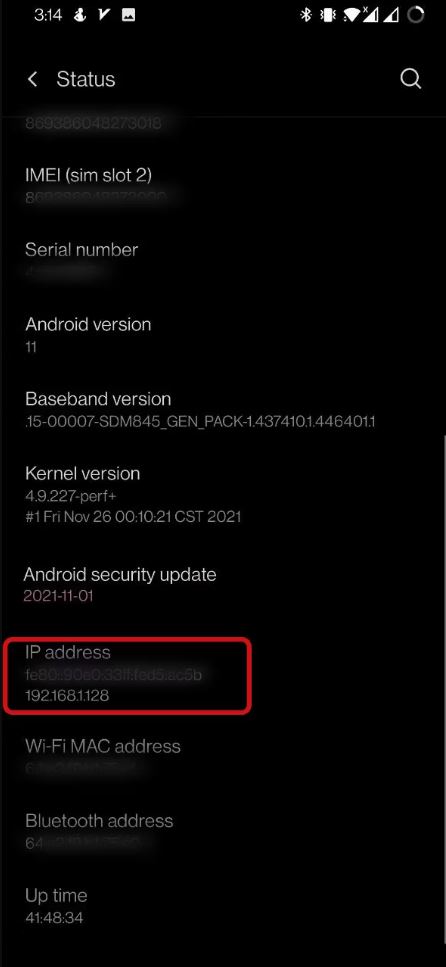Select the Serial number entry
The width and height of the screenshot is (446, 967).
coord(223,260)
